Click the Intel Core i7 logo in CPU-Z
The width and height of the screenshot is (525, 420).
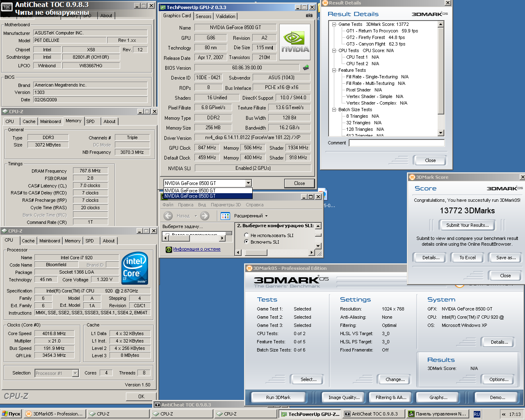[135, 268]
